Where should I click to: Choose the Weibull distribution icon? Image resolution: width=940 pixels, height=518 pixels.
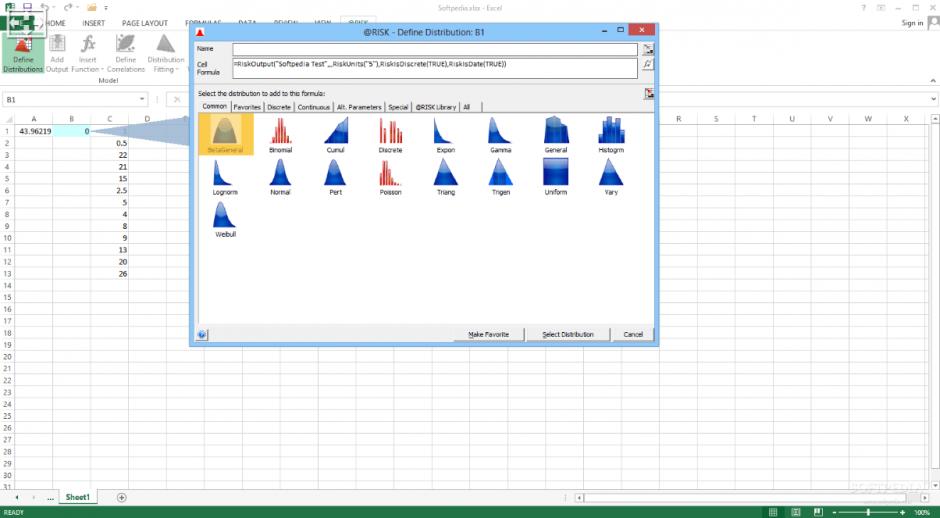click(225, 219)
